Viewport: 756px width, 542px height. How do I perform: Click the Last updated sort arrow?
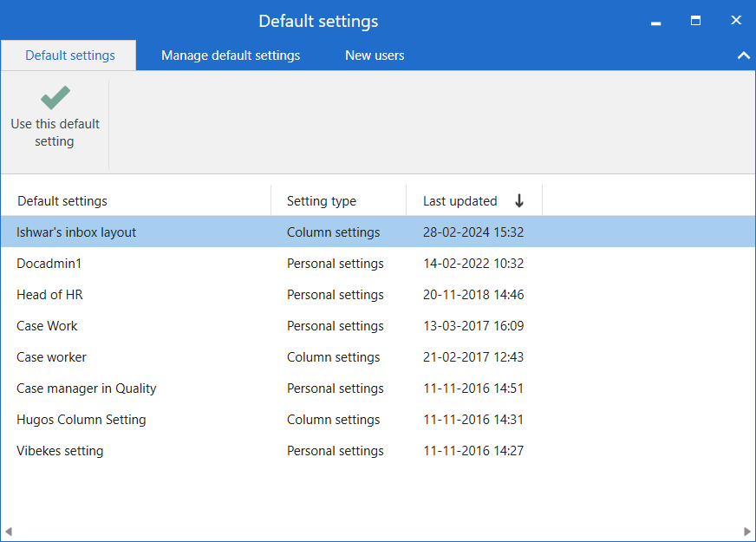(x=519, y=200)
